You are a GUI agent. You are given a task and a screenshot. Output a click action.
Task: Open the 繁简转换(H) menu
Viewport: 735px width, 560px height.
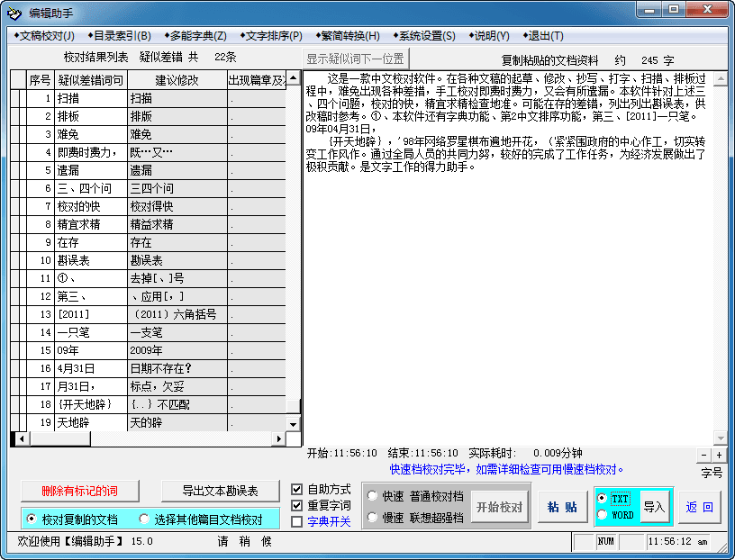coord(348,36)
